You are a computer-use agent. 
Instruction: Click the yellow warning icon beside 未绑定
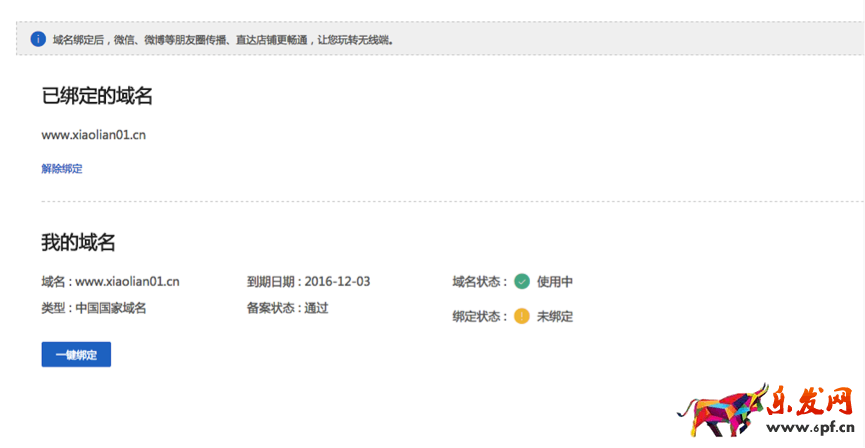pos(521,316)
